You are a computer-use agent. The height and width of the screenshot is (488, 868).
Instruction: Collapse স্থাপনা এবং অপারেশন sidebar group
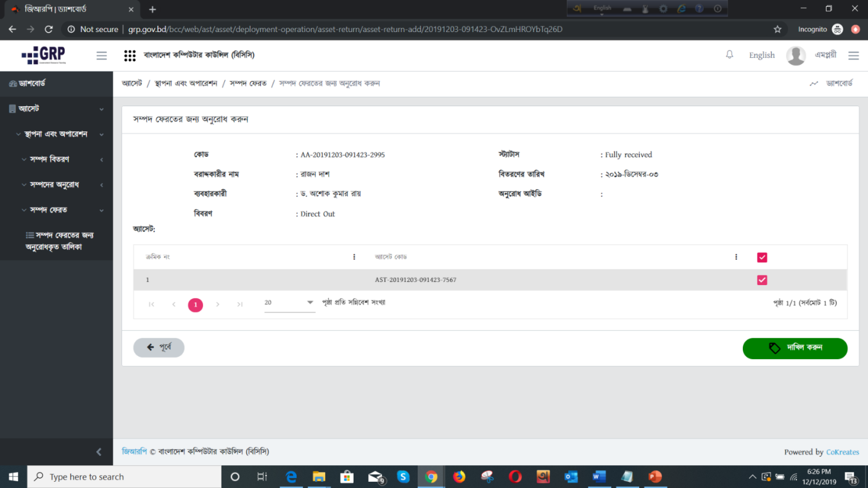(56, 134)
